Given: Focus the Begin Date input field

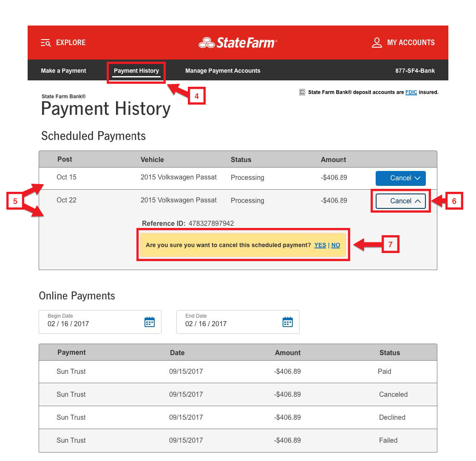Looking at the screenshot, I should click(x=100, y=322).
